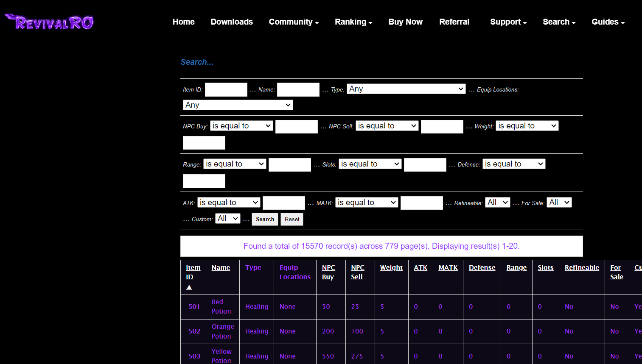
Task: Click the Item ID ascending sort arrow
Action: [189, 287]
